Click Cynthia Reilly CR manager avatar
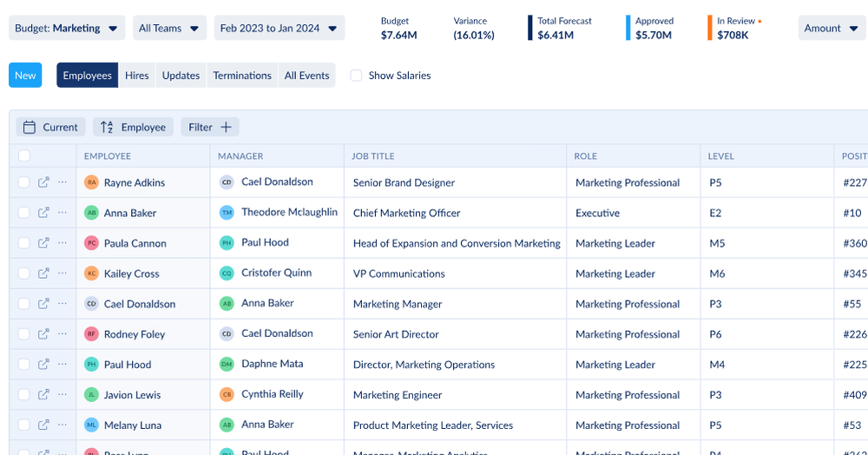The width and height of the screenshot is (868, 455). (x=227, y=394)
